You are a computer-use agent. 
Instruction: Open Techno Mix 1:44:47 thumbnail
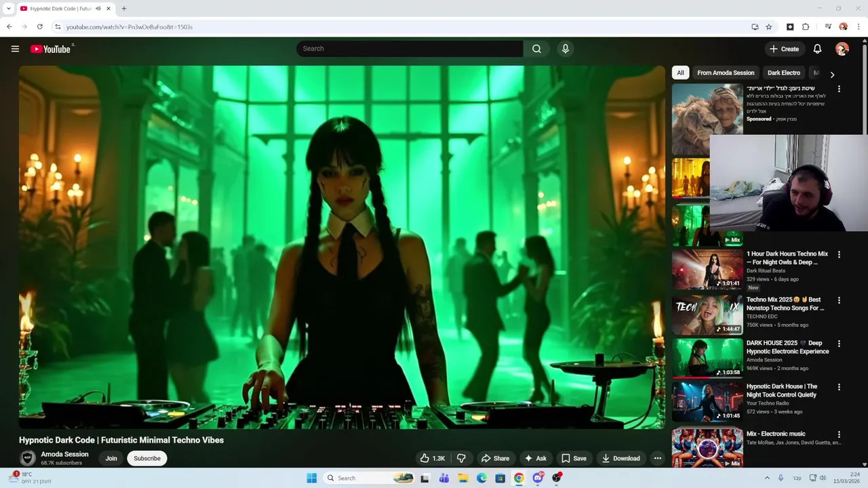(x=707, y=314)
